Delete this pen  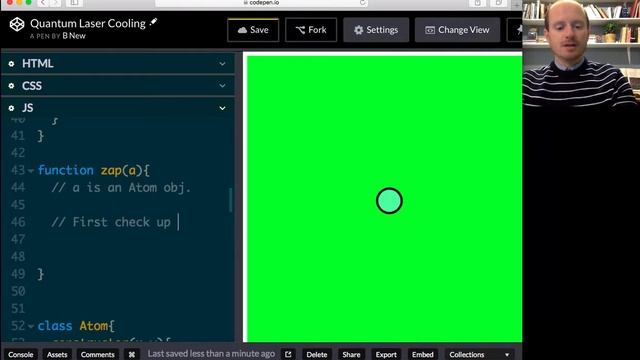317,354
